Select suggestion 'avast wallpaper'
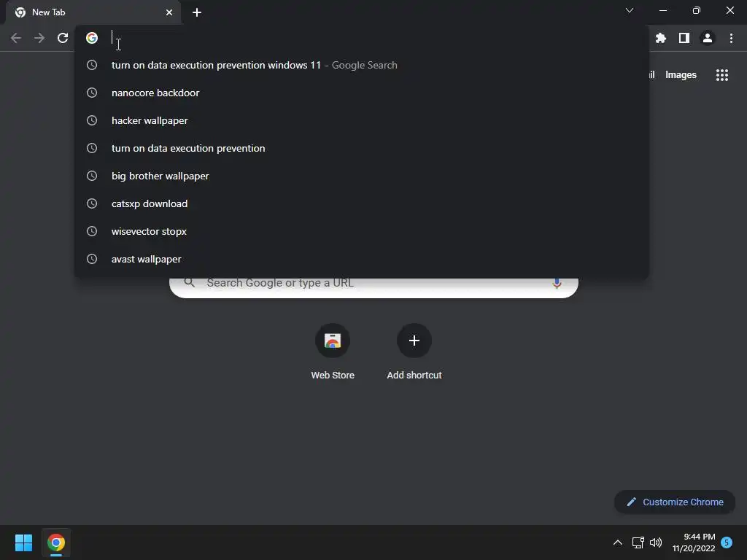Screen dimensions: 747x560 pos(362,259)
